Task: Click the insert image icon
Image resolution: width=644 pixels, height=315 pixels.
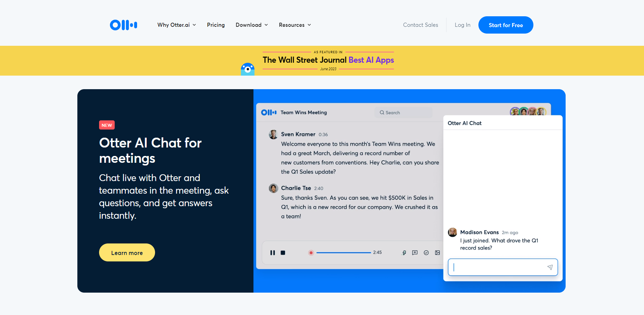Action: tap(437, 253)
